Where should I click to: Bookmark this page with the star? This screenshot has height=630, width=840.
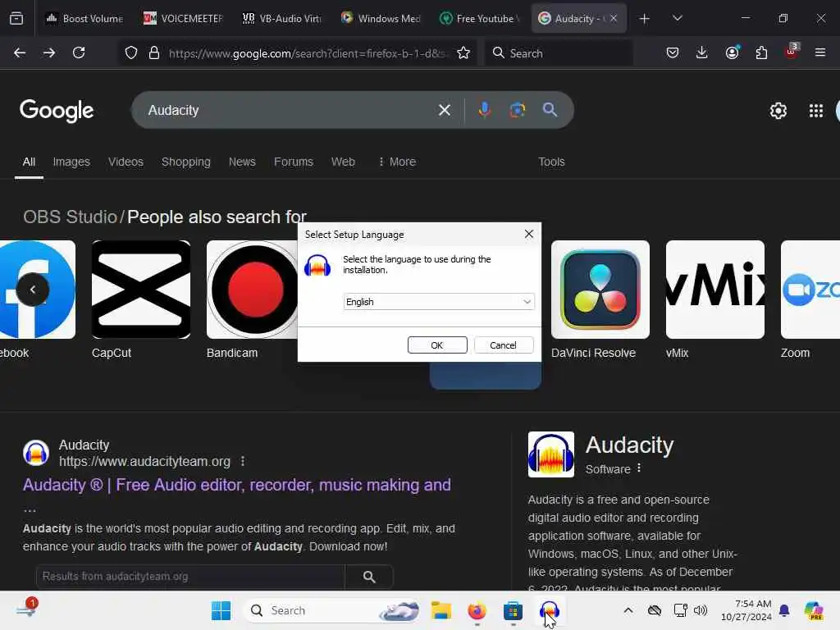tap(463, 52)
